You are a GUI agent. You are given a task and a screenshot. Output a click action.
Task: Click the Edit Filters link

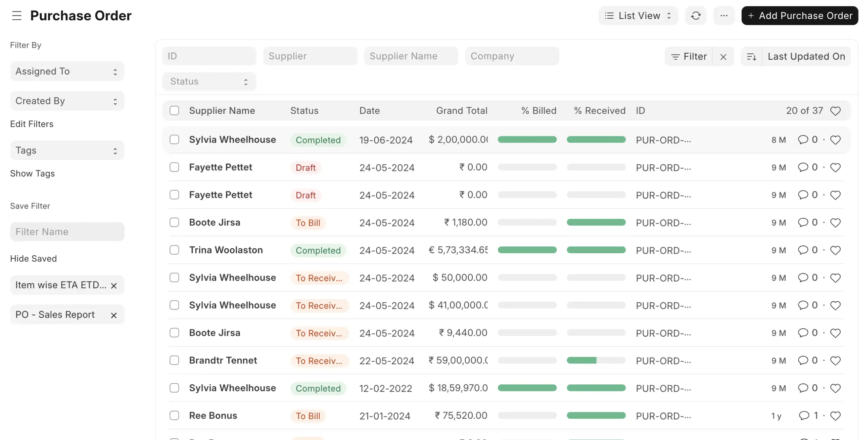(x=32, y=124)
